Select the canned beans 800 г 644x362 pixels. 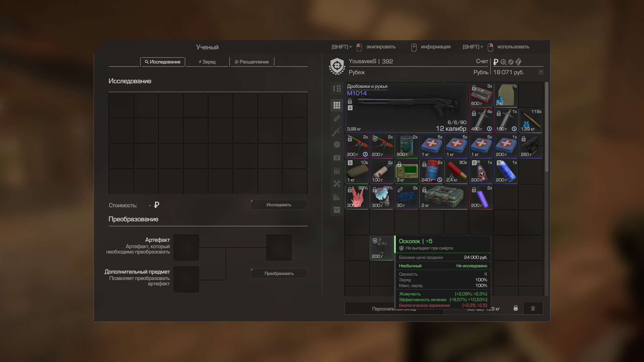coord(407,146)
